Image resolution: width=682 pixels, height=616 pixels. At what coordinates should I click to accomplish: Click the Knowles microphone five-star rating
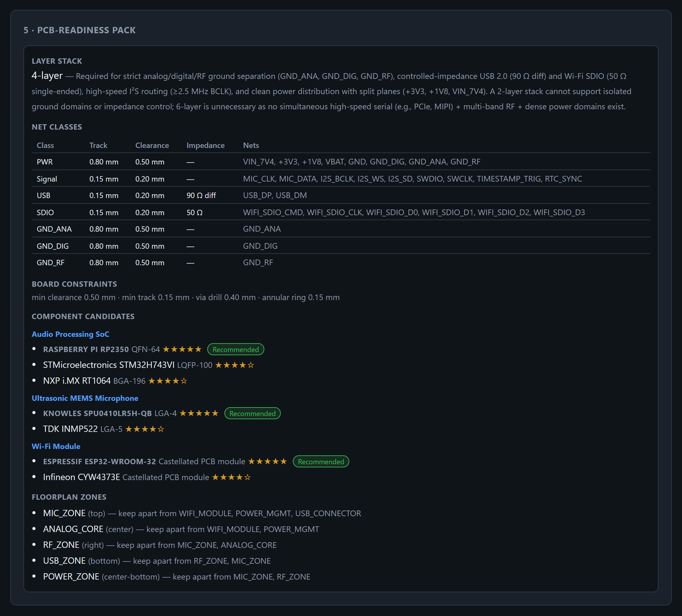199,414
